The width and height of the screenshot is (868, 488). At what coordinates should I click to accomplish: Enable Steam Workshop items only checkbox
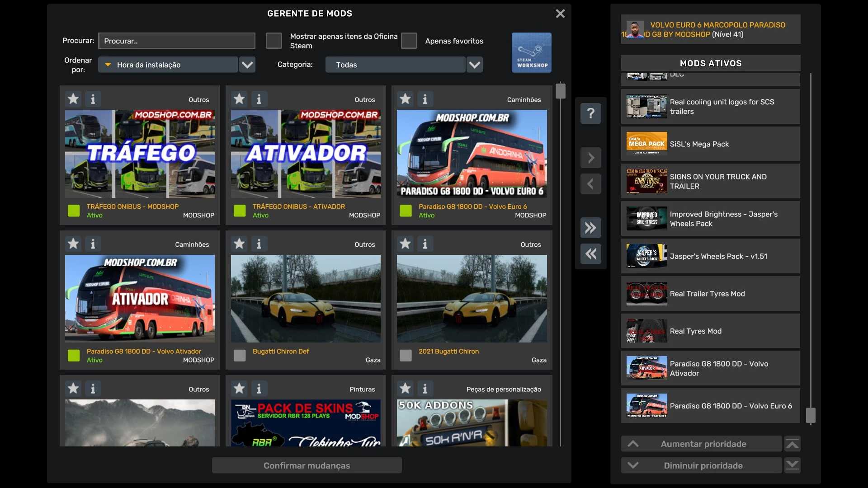pyautogui.click(x=274, y=41)
